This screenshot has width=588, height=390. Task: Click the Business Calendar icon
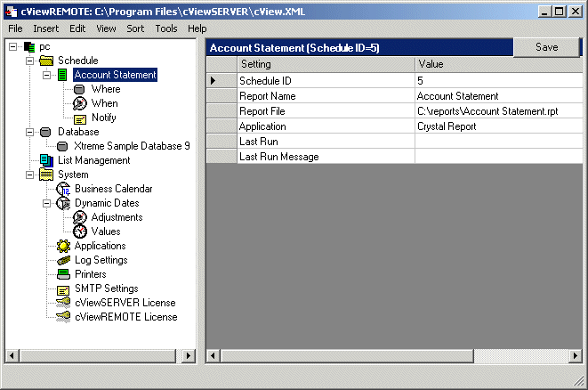pyautogui.click(x=63, y=189)
